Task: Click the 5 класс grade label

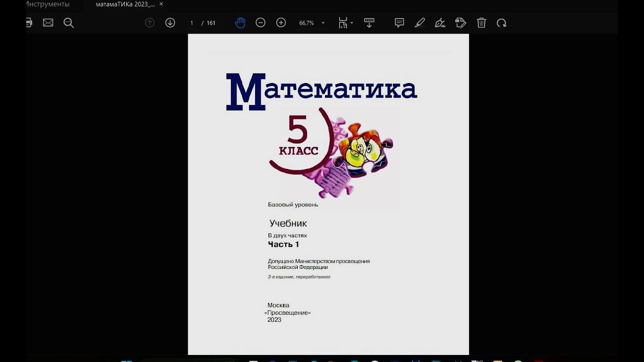Action: [x=298, y=136]
